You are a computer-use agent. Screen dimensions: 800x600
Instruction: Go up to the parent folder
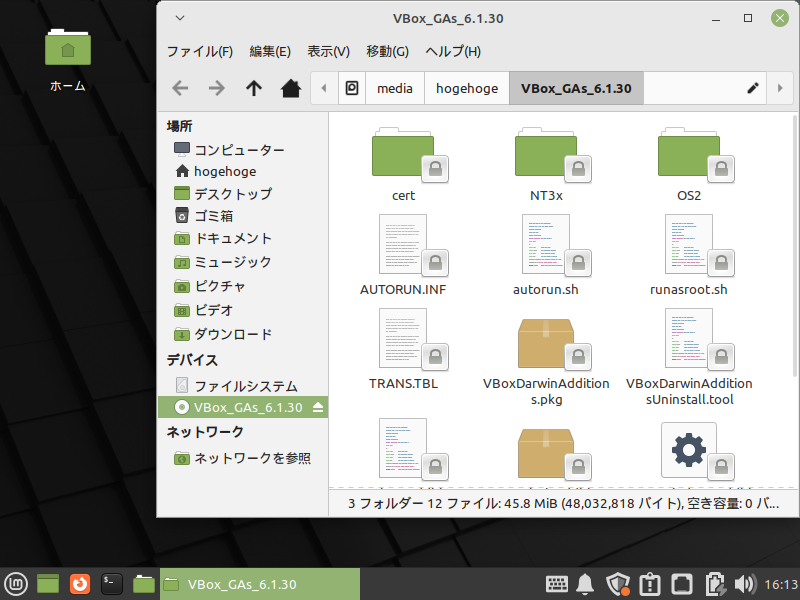pos(254,88)
